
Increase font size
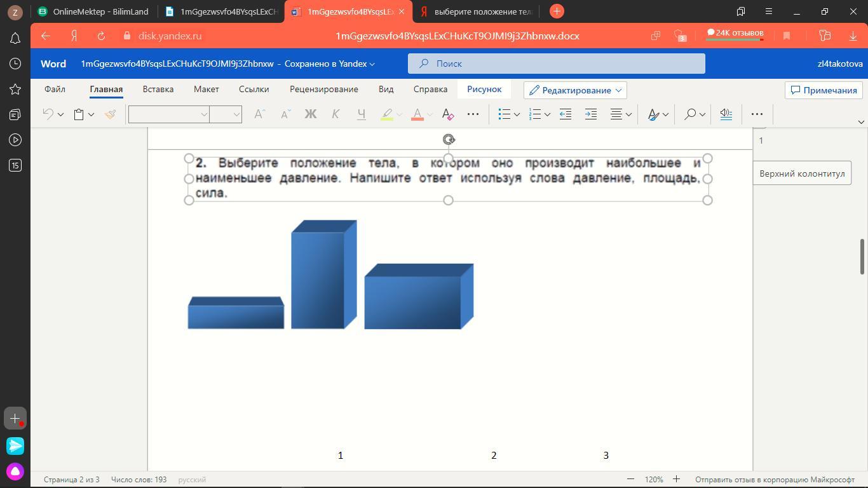[259, 114]
